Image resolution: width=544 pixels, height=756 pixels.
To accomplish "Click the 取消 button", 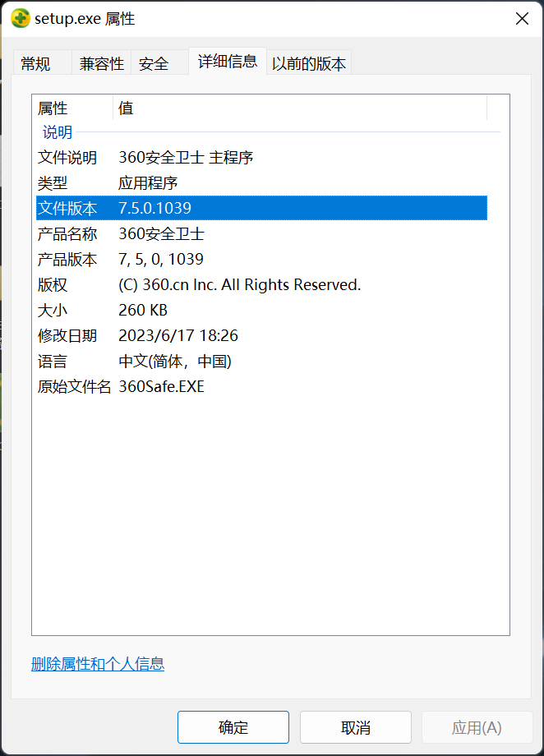I will pyautogui.click(x=355, y=726).
